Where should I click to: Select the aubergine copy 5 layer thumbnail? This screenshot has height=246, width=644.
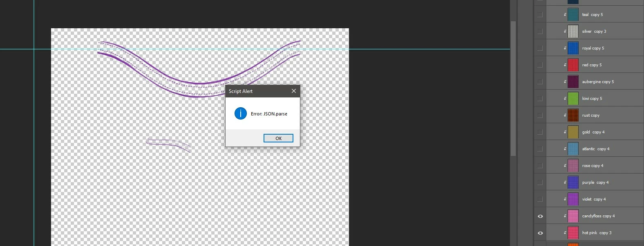point(573,81)
